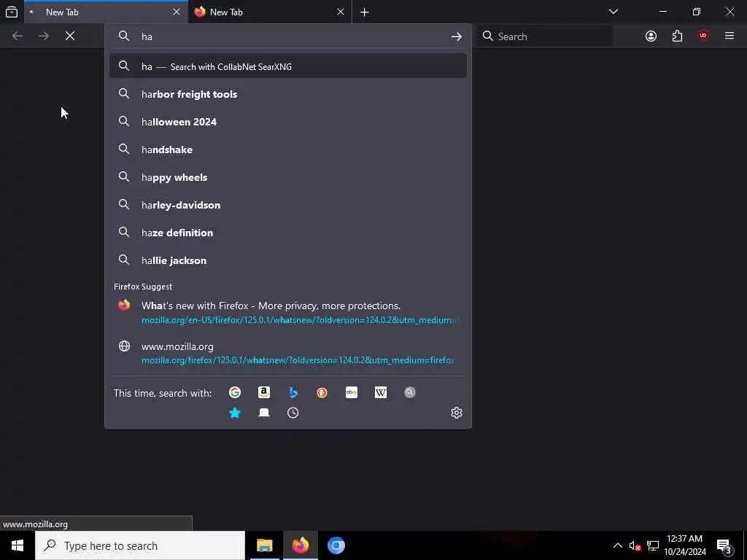Choose the 'harley-davidson' suggestion
Viewport: 747px width, 560px height.
tap(287, 205)
